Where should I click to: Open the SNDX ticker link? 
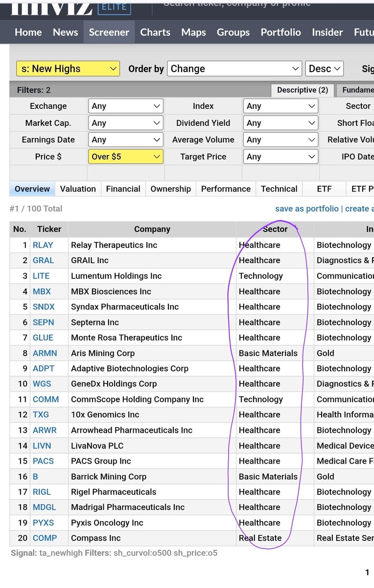pos(44,307)
